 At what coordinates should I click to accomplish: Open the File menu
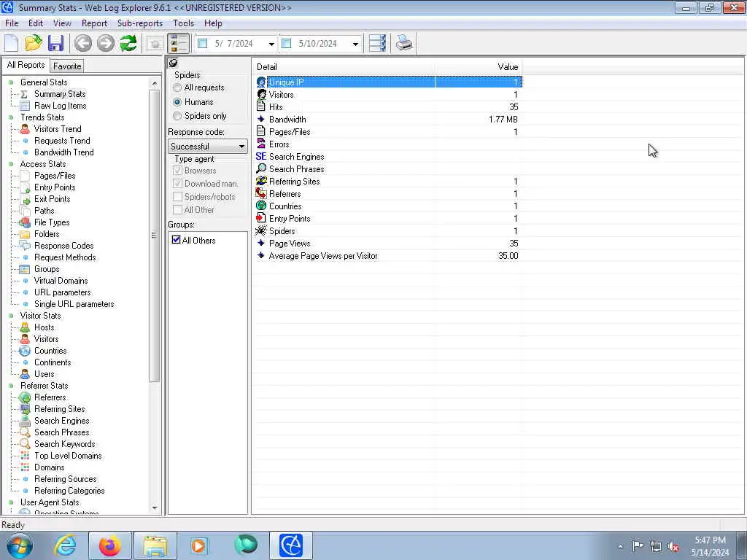(x=12, y=23)
